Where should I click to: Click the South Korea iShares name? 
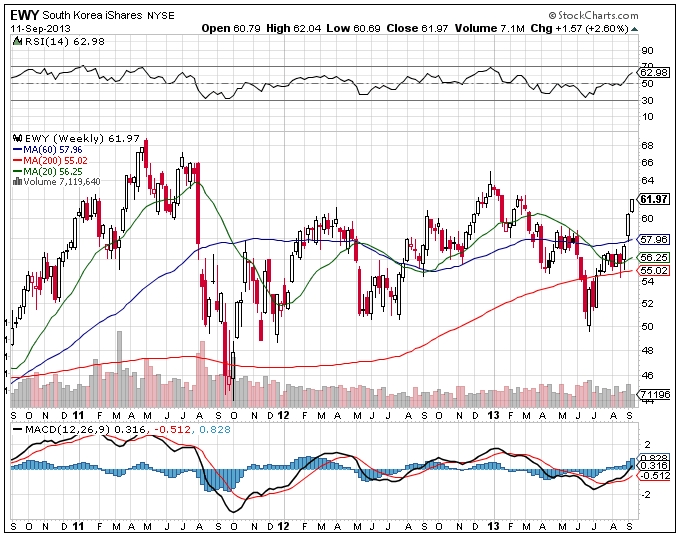tap(93, 16)
